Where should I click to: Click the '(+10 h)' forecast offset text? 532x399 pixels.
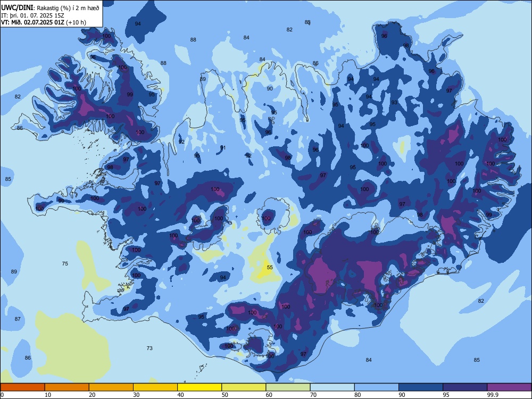[76, 22]
